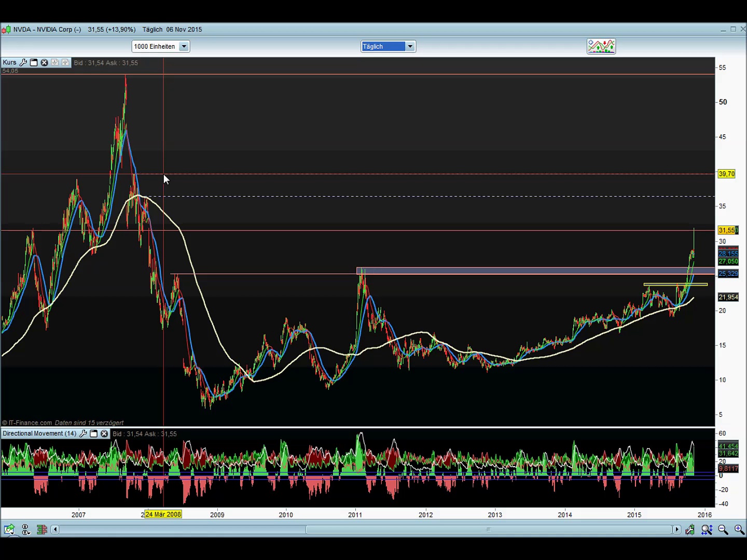Close the Kurs price panel
This screenshot has height=560, width=747.
(x=44, y=63)
